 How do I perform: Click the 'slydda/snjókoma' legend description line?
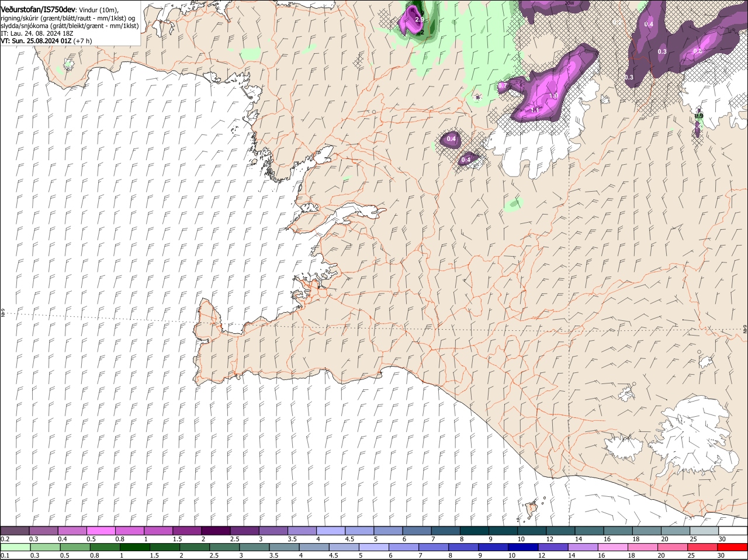coord(70,26)
